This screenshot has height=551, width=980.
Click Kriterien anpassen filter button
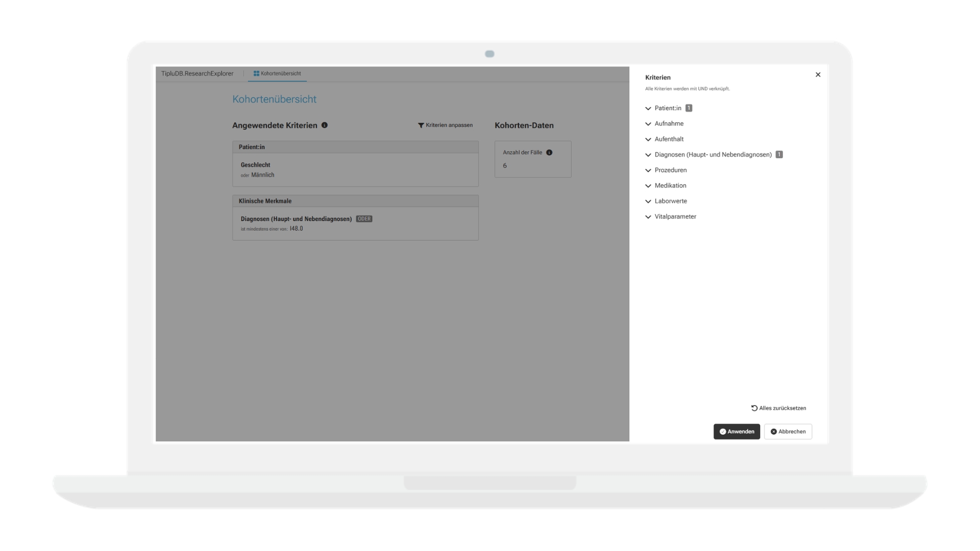click(445, 125)
